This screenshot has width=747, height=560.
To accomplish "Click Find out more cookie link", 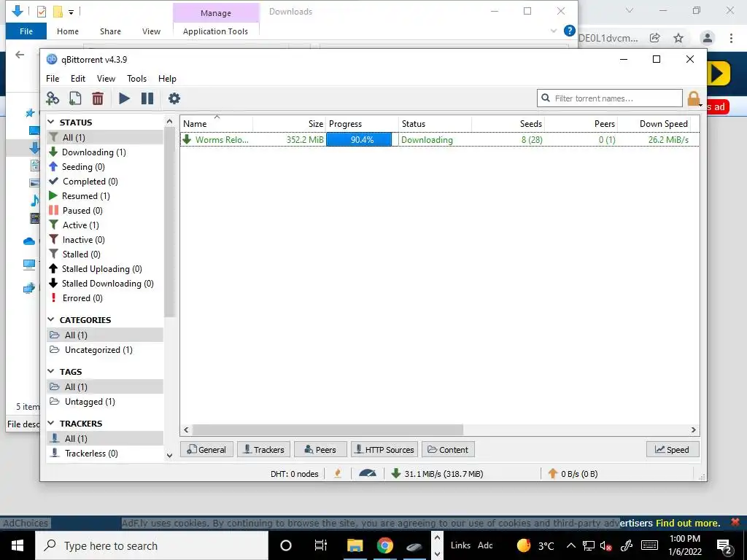I will 687,523.
